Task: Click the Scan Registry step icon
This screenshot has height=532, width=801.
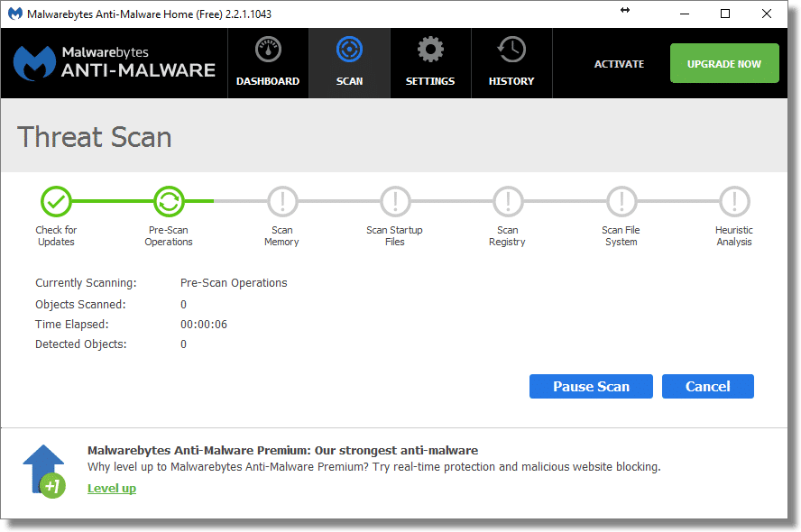Action: click(508, 202)
